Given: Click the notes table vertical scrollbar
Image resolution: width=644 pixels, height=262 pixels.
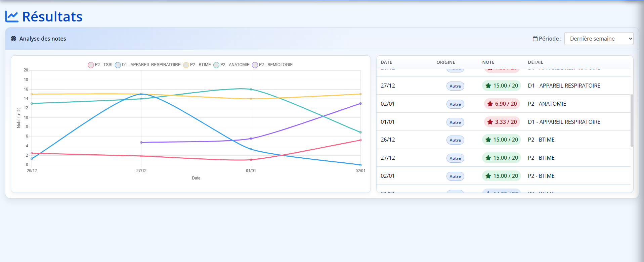Looking at the screenshot, I should tap(632, 121).
